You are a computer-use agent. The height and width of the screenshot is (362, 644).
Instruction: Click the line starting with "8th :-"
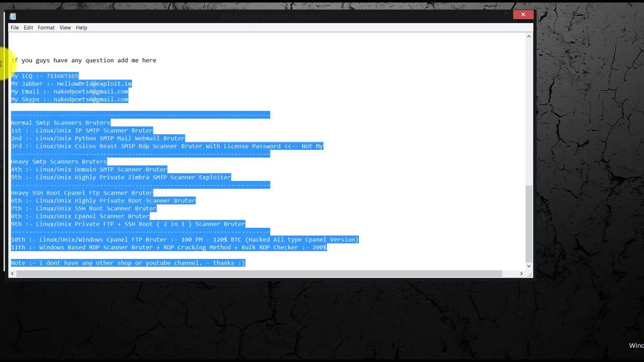click(80, 216)
